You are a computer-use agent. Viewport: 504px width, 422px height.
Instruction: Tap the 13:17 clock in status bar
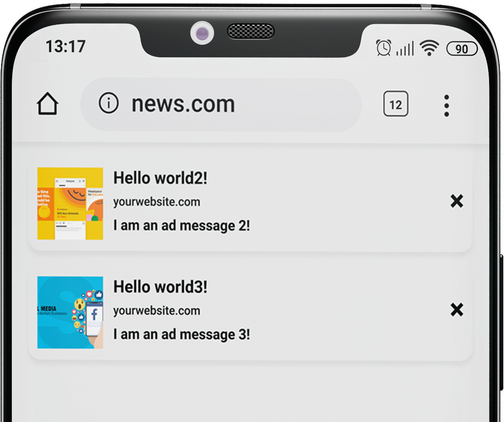click(x=66, y=46)
